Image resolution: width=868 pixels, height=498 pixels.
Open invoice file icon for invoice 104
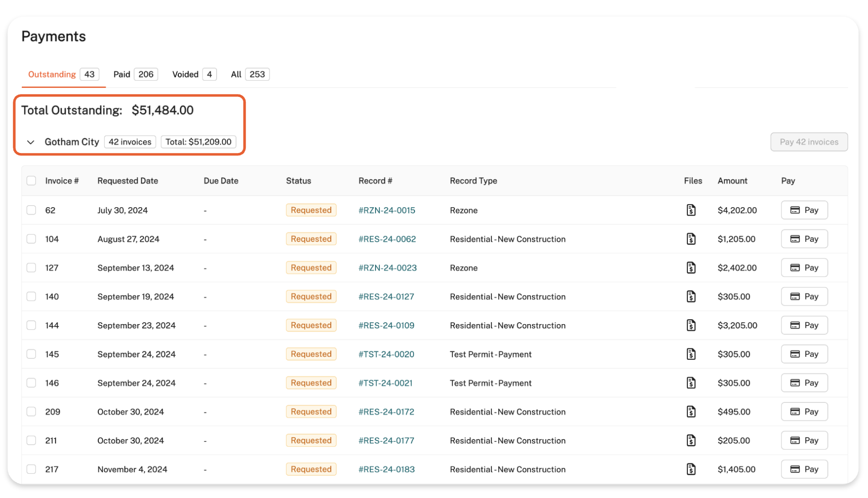pyautogui.click(x=691, y=239)
